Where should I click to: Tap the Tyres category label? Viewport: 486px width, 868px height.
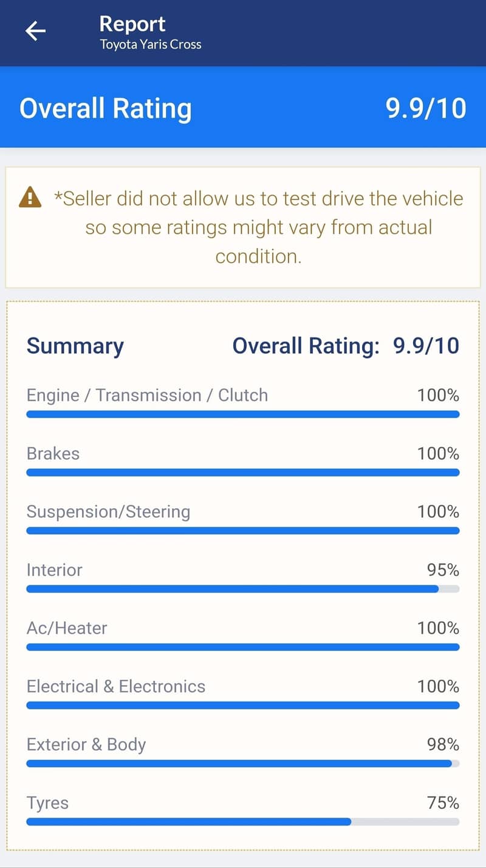click(x=47, y=803)
